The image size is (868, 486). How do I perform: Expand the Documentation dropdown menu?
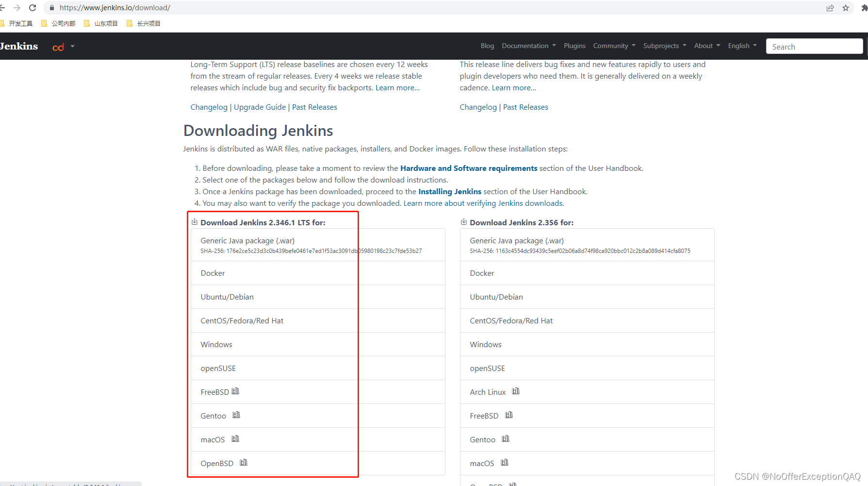(x=529, y=46)
